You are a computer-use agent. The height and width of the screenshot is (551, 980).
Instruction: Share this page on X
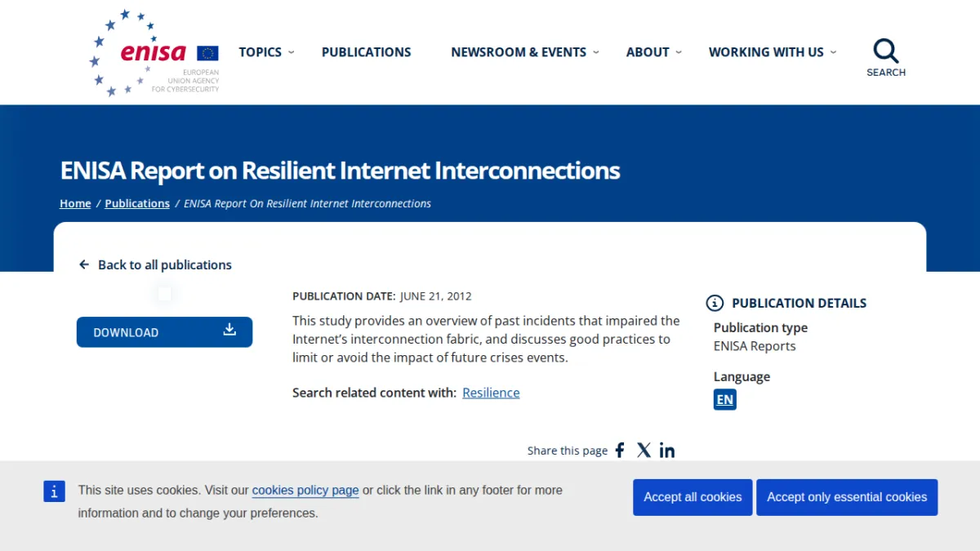[x=644, y=451]
